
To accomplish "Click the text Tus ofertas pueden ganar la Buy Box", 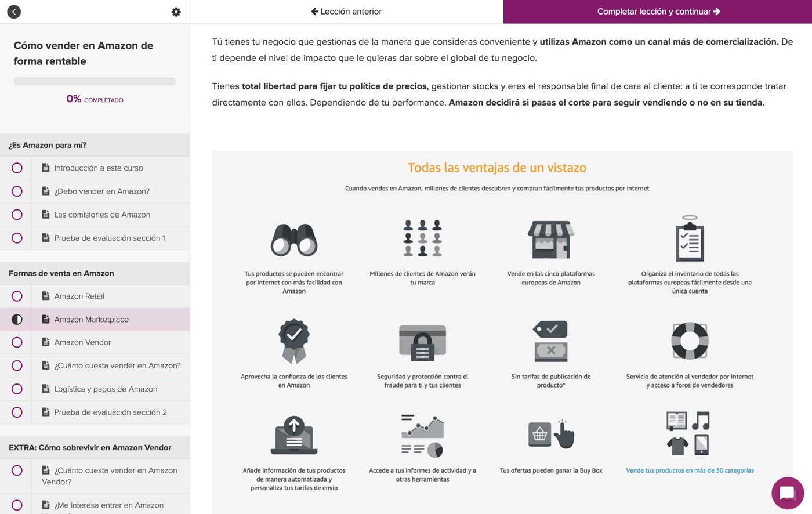I will (x=551, y=470).
